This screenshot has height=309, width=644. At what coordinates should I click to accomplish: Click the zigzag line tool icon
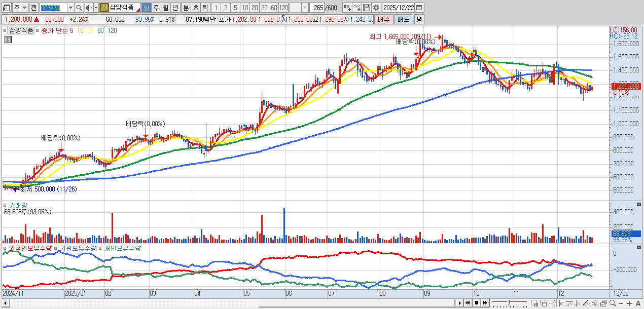(x=579, y=303)
